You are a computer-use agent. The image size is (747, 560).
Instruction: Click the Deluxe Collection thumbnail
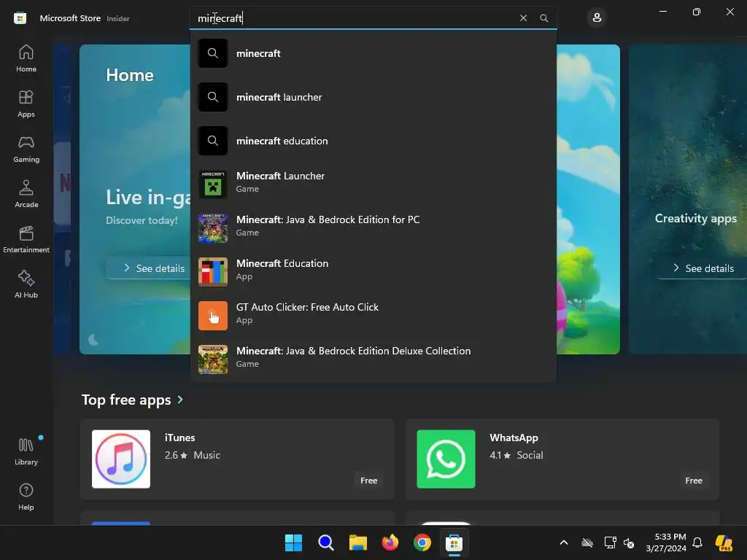213,359
